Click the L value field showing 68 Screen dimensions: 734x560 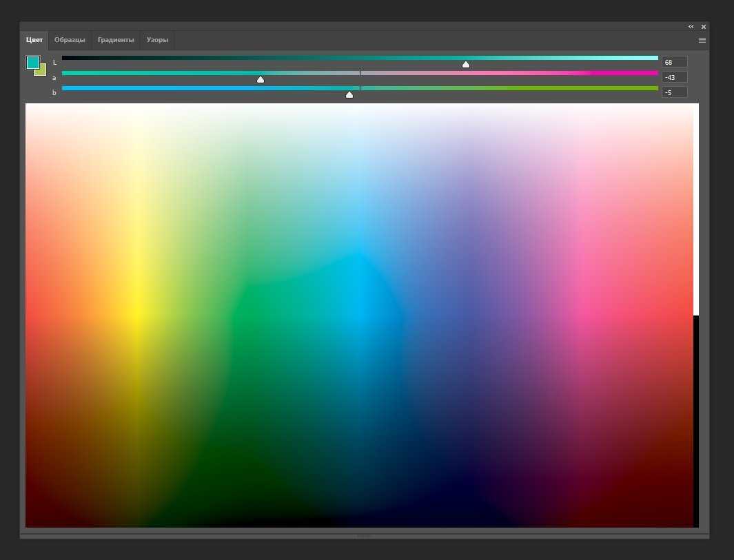point(674,62)
